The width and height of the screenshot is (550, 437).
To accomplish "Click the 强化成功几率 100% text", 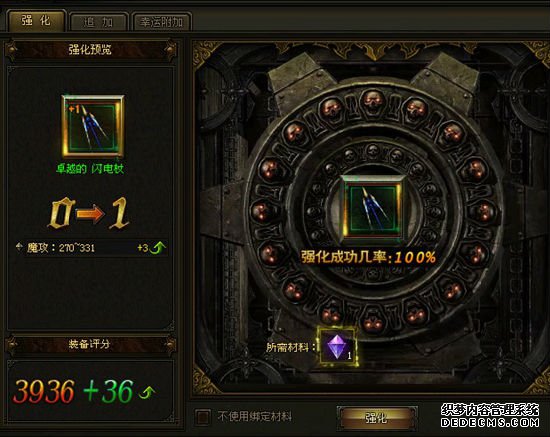I will tap(368, 257).
